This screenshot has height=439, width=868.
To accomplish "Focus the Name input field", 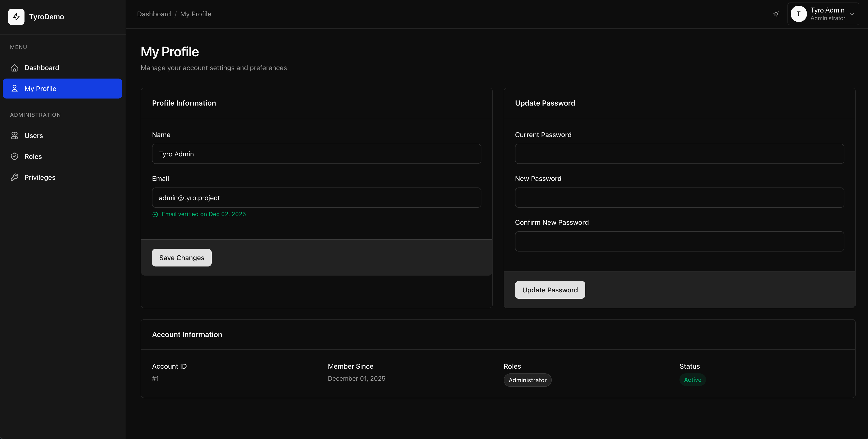I will 316,154.
